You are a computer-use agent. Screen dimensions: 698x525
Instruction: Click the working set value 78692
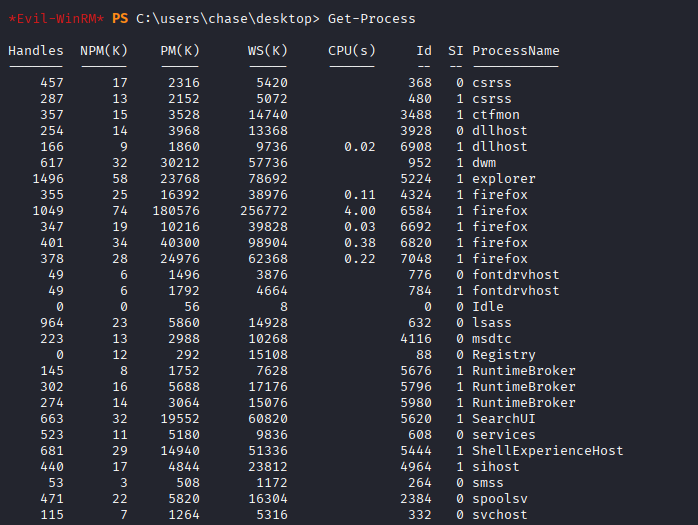(x=268, y=179)
